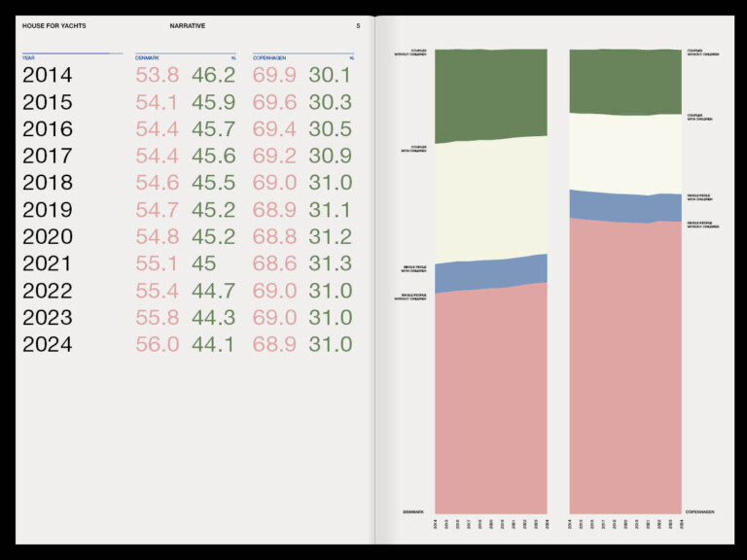Click Copenhagen green value 31.3
Viewport: 747px width, 560px height.
point(331,263)
